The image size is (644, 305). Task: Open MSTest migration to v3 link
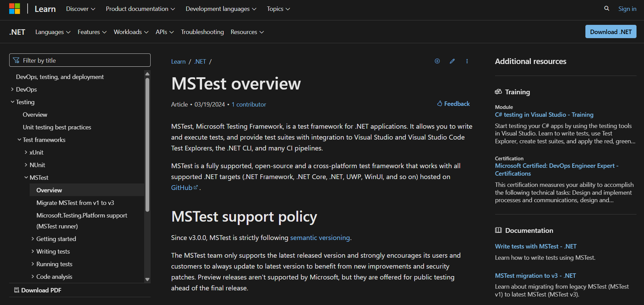coord(535,276)
